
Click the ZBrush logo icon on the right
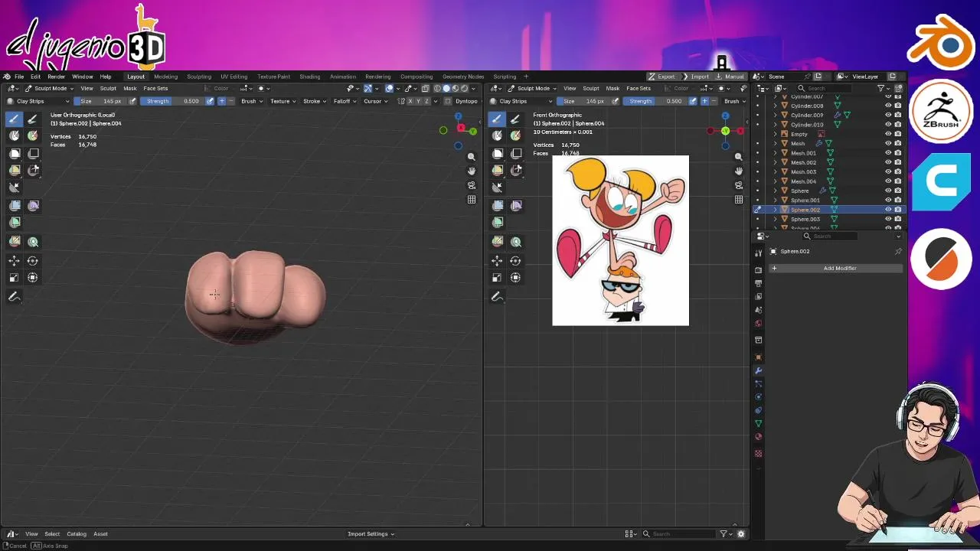942,112
